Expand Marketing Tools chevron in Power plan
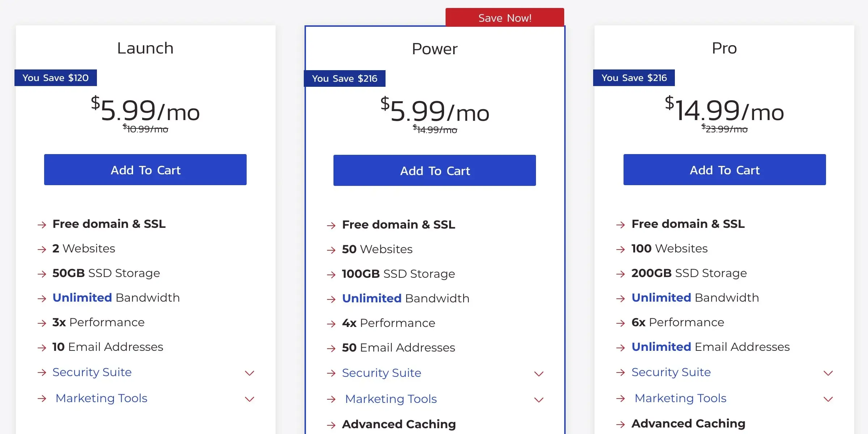 click(539, 400)
